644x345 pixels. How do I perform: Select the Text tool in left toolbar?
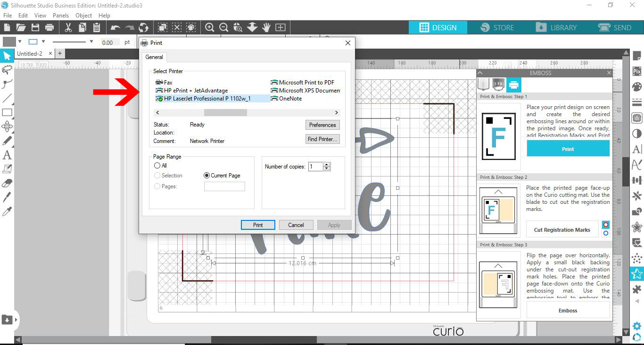coord(7,155)
